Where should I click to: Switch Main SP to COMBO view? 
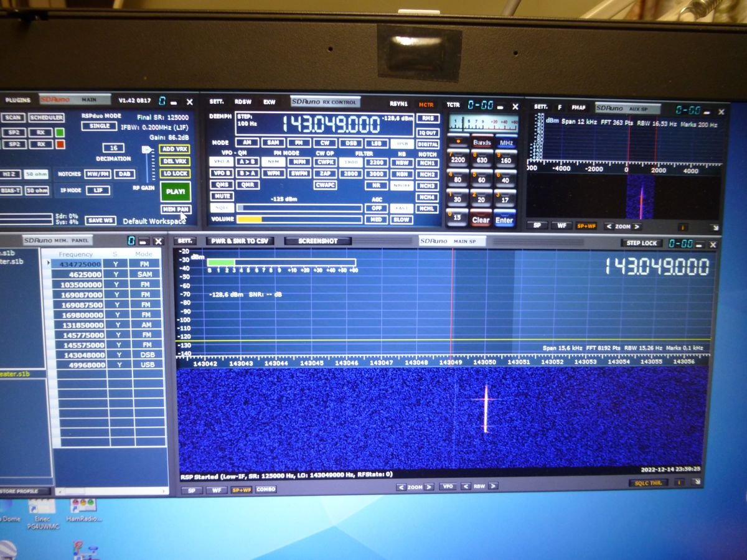tap(266, 490)
